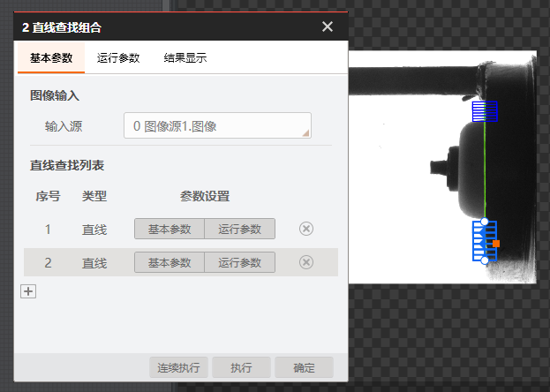Click the orange handle on lower ROI
The width and height of the screenshot is (550, 392).
tap(496, 243)
